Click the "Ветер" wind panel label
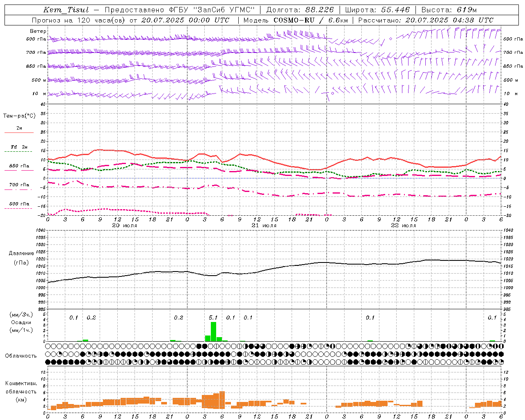 (x=38, y=31)
